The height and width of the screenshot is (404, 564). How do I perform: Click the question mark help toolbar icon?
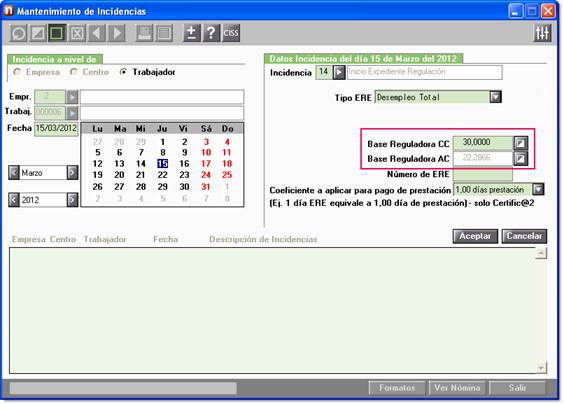click(x=211, y=33)
